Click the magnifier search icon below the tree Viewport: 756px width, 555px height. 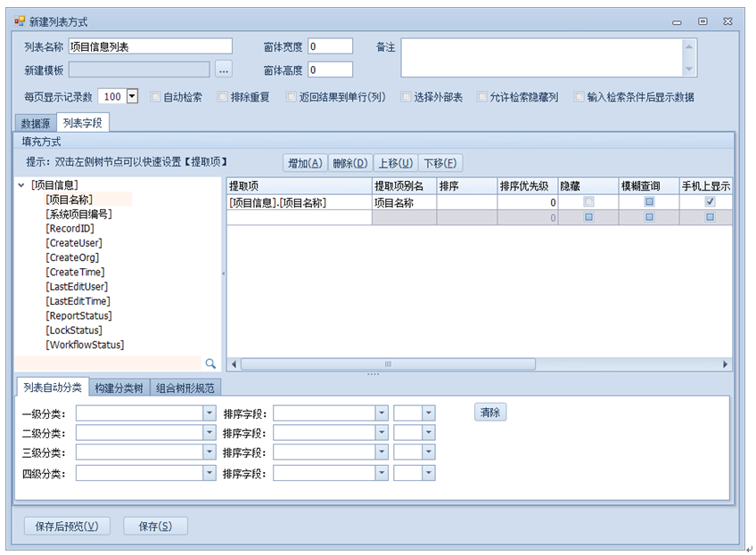click(x=210, y=363)
